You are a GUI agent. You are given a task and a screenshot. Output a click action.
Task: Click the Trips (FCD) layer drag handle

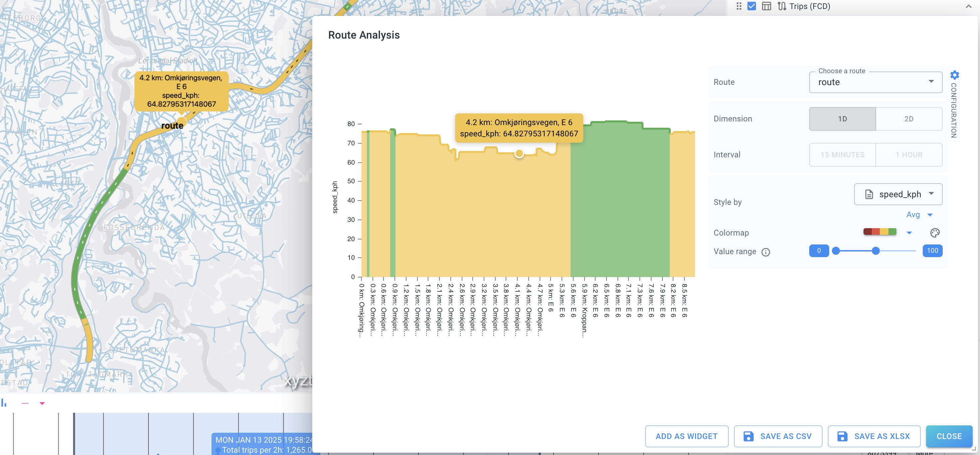click(738, 6)
